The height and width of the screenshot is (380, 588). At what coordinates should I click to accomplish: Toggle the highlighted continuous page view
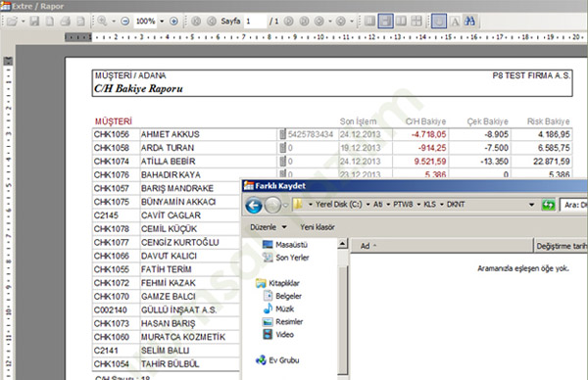pyautogui.click(x=385, y=21)
